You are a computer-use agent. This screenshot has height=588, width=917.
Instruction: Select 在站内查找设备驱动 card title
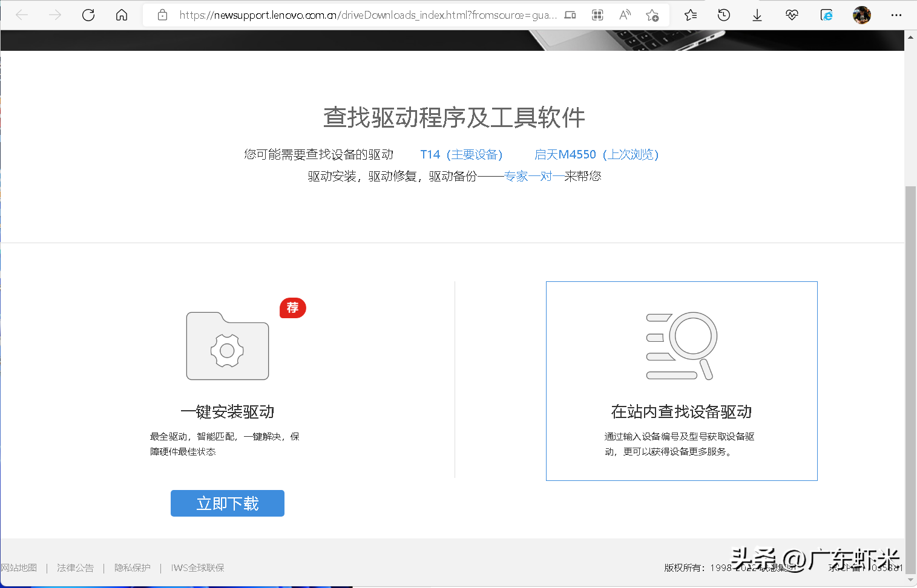point(682,412)
